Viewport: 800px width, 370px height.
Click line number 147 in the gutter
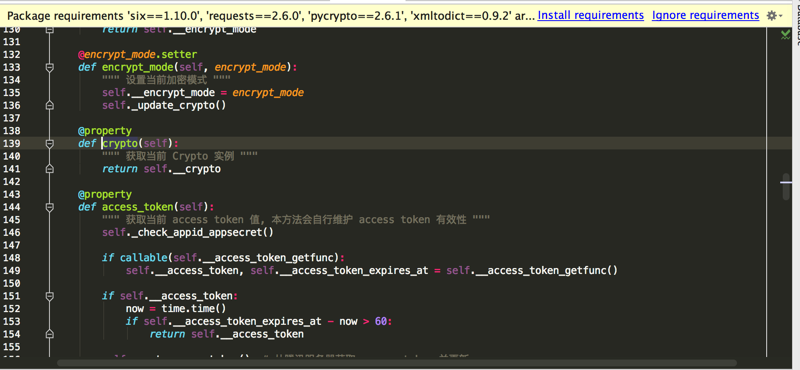11,245
